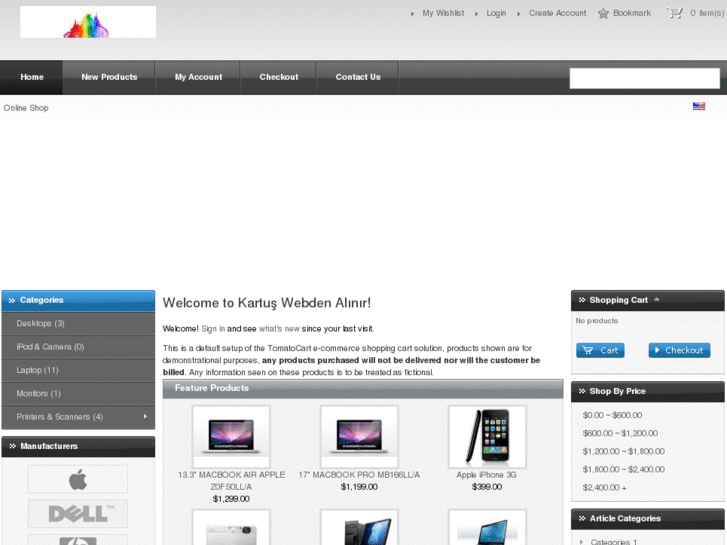Click the Apple manufacturer logo
This screenshot has height=545, width=727.
(x=78, y=479)
